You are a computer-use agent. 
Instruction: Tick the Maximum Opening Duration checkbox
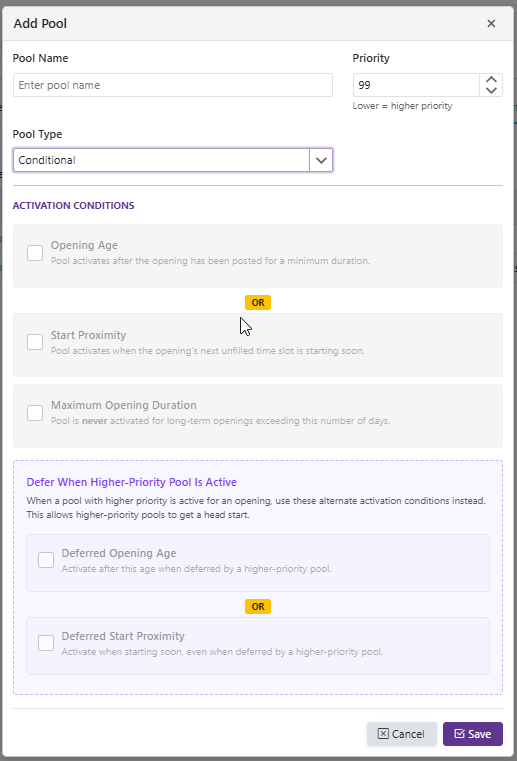(x=35, y=413)
